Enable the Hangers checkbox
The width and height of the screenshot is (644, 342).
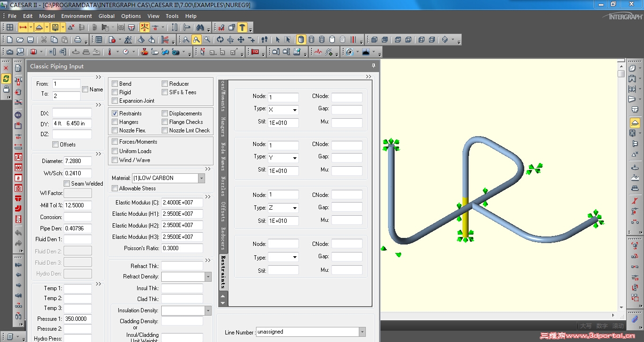point(115,122)
